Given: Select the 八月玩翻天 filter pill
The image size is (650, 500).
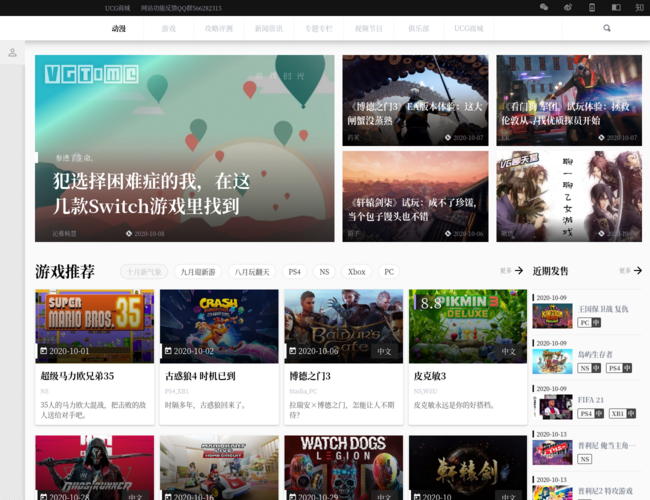Looking at the screenshot, I should [x=252, y=272].
